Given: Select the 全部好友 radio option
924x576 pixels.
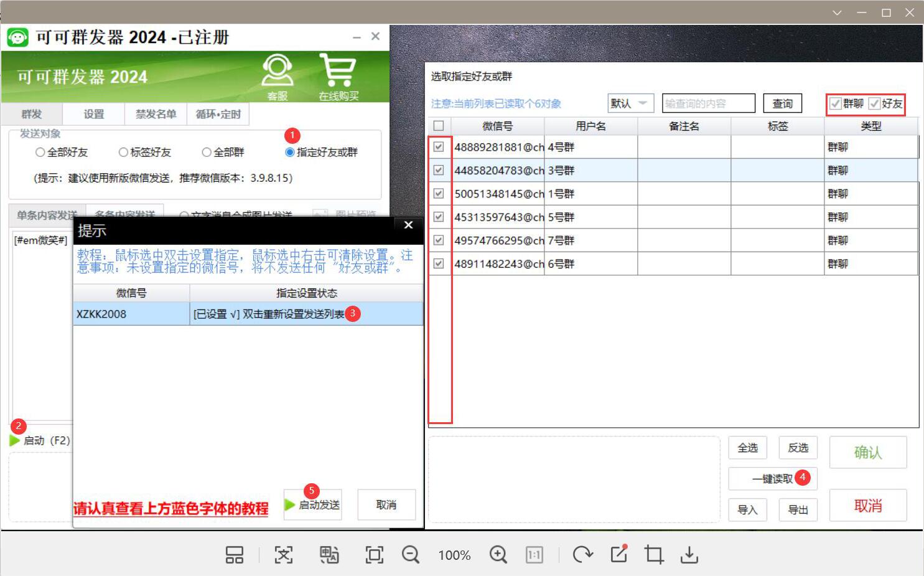Looking at the screenshot, I should 62,152.
